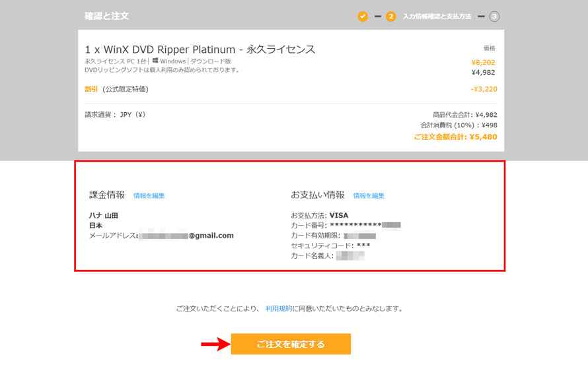Image resolution: width=588 pixels, height=365 pixels.
Task: Click billing currency 請求通貨: JPY (¥)
Action: point(115,115)
